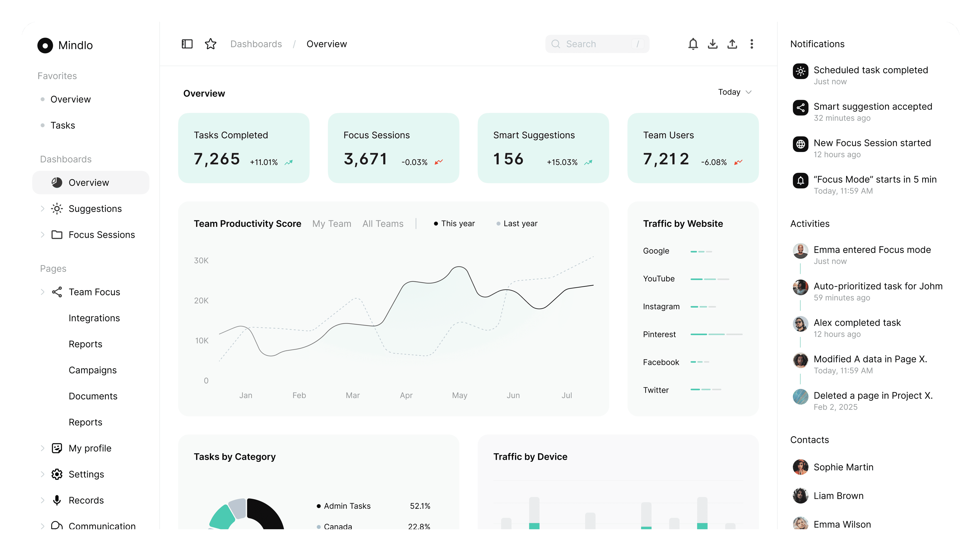The image size is (980, 551).
Task: Open Integrations page in sidebar
Action: (x=94, y=318)
